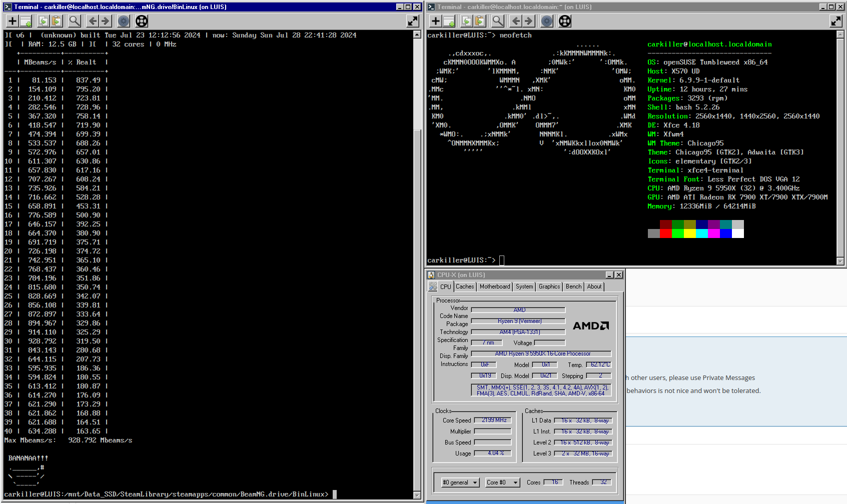847x504 pixels.
Task: Click the Copy icon in the BinLinux terminal
Action: 43,21
